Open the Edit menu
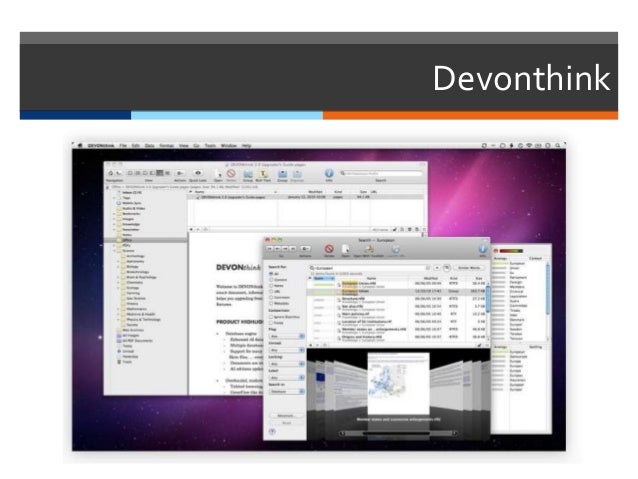 135,145
